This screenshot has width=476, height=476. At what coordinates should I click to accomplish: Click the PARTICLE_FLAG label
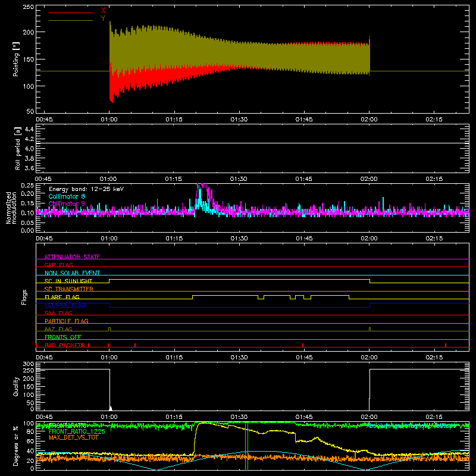click(x=67, y=321)
